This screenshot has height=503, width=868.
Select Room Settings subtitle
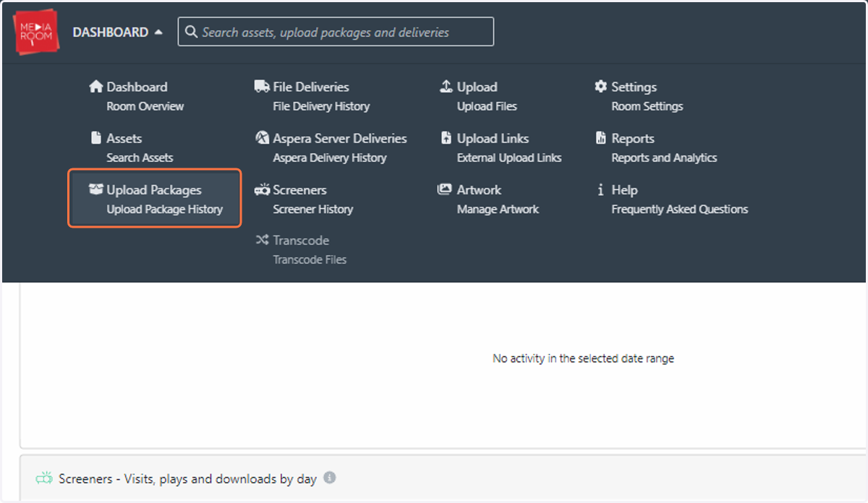pos(647,106)
